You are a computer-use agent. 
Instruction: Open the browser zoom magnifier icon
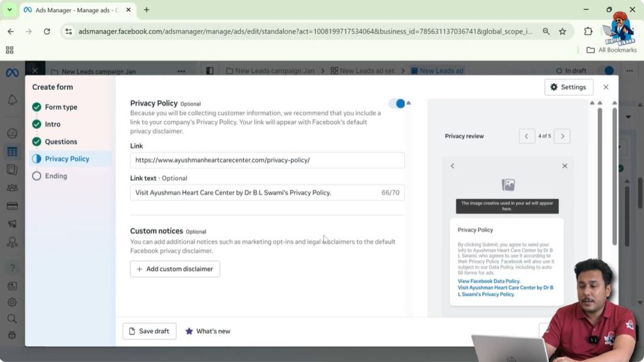pos(546,31)
